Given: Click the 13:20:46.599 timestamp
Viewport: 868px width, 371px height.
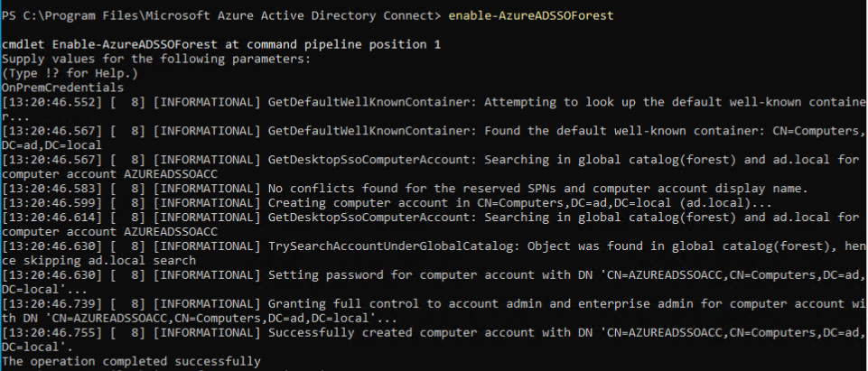Looking at the screenshot, I should (45, 202).
